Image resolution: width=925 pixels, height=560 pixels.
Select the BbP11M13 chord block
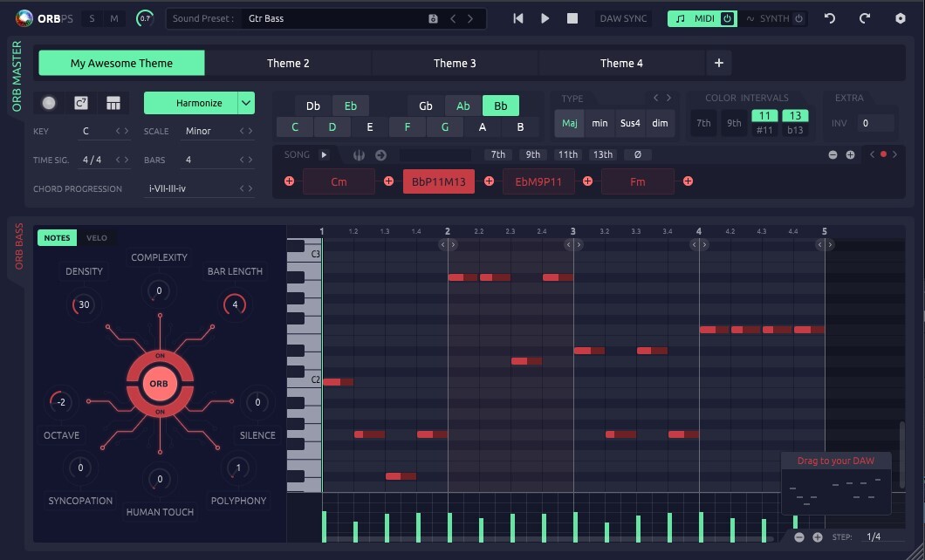[438, 181]
